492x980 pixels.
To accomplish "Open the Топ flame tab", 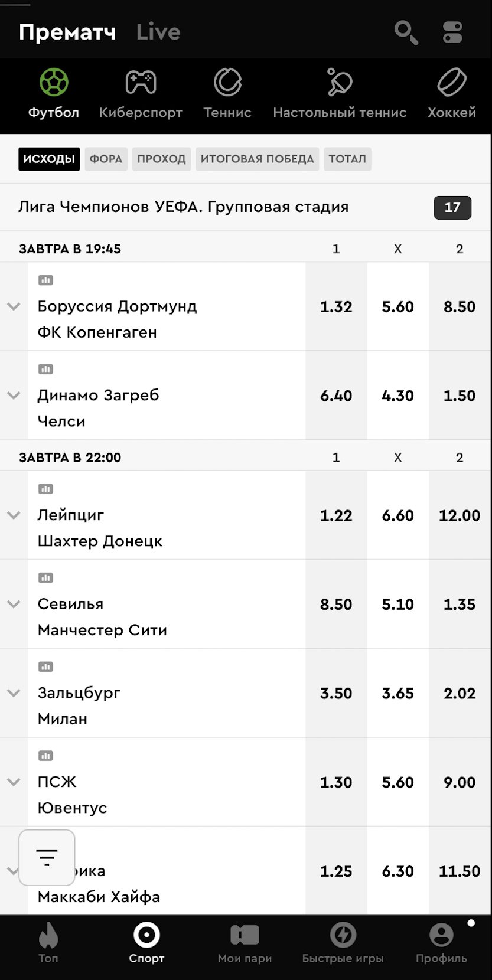I will point(48,943).
